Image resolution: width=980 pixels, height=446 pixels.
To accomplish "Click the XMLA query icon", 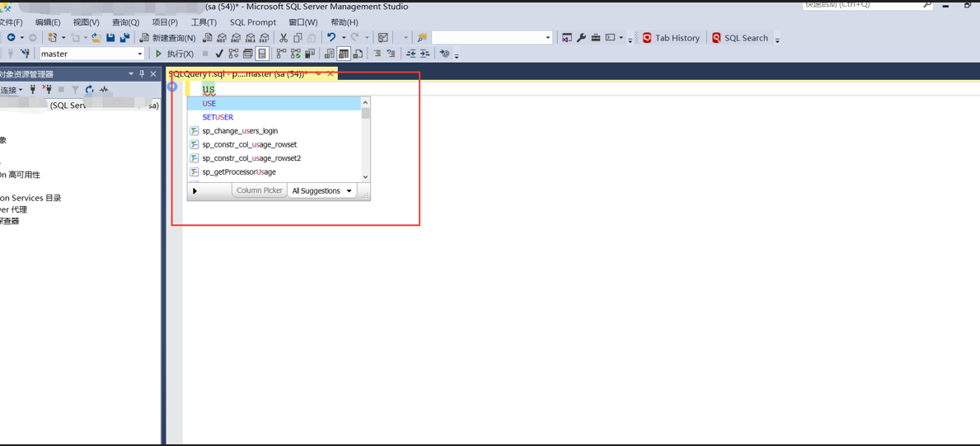I will (250, 38).
